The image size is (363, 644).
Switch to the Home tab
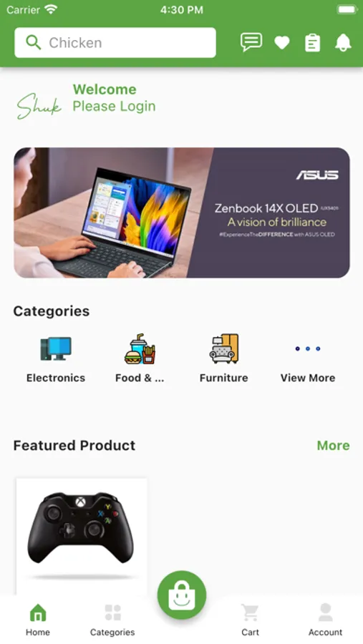point(38,620)
